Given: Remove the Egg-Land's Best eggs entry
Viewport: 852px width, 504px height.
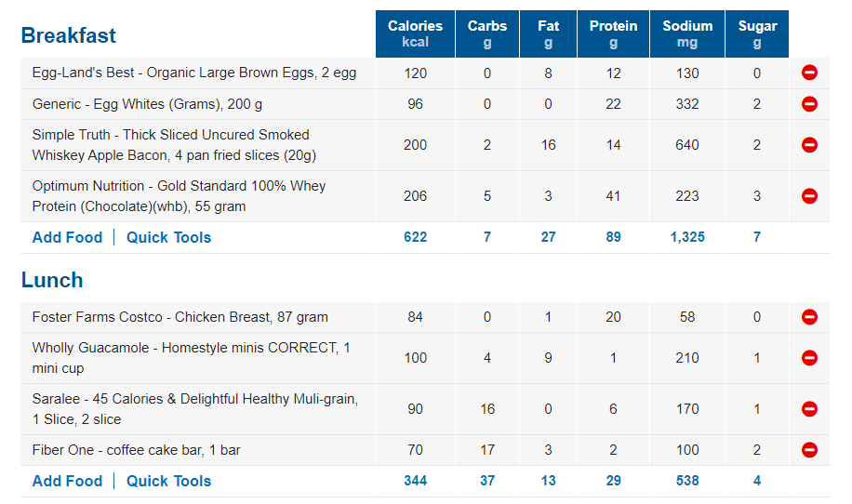Looking at the screenshot, I should pos(809,73).
